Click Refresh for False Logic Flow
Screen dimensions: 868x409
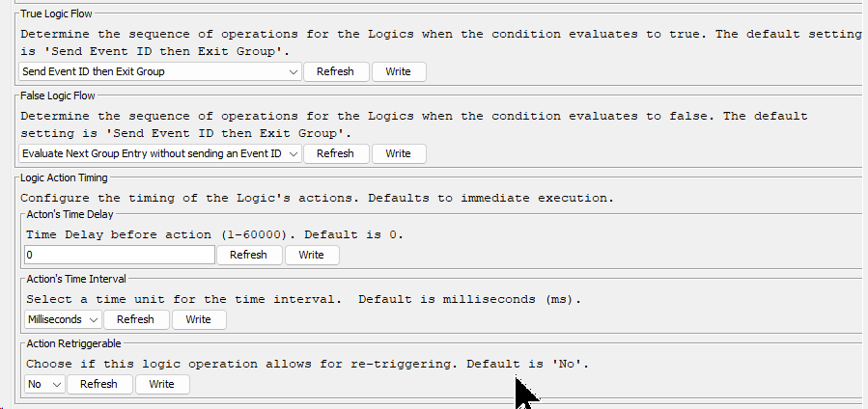[x=335, y=153]
